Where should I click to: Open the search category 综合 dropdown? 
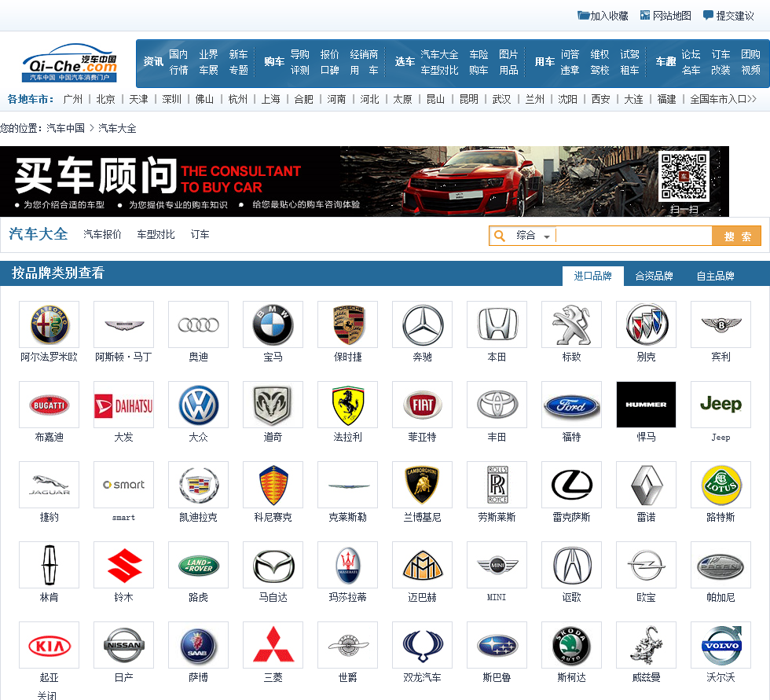(533, 236)
